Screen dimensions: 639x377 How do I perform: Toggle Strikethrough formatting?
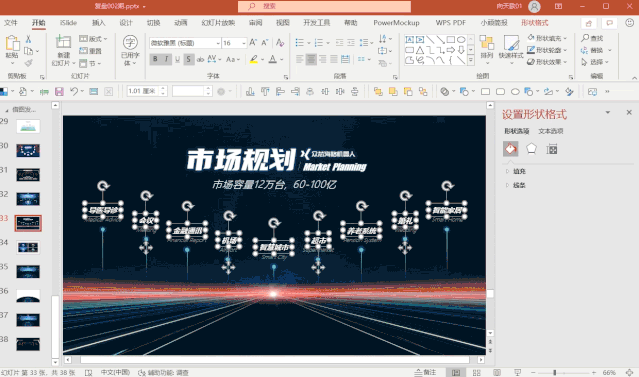pos(200,60)
